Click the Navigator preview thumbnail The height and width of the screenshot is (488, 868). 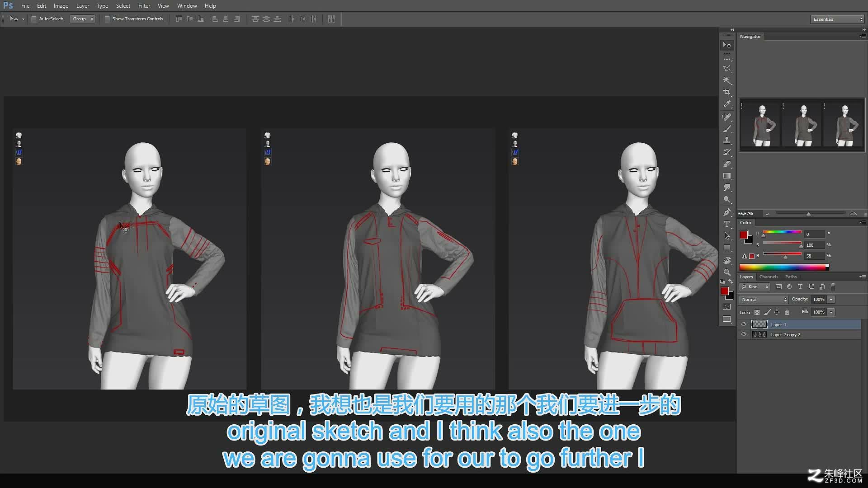pyautogui.click(x=802, y=125)
